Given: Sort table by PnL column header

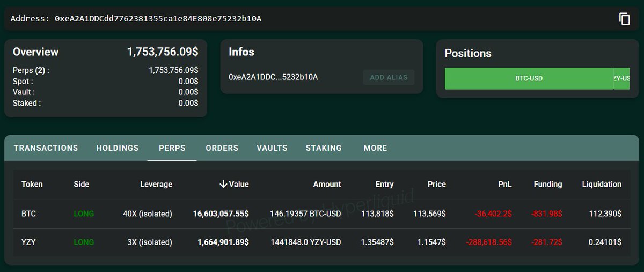Looking at the screenshot, I should (504, 184).
